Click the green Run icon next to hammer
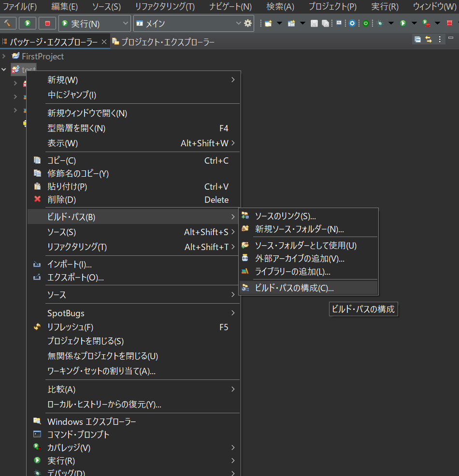This screenshot has width=459, height=476. click(x=27, y=23)
